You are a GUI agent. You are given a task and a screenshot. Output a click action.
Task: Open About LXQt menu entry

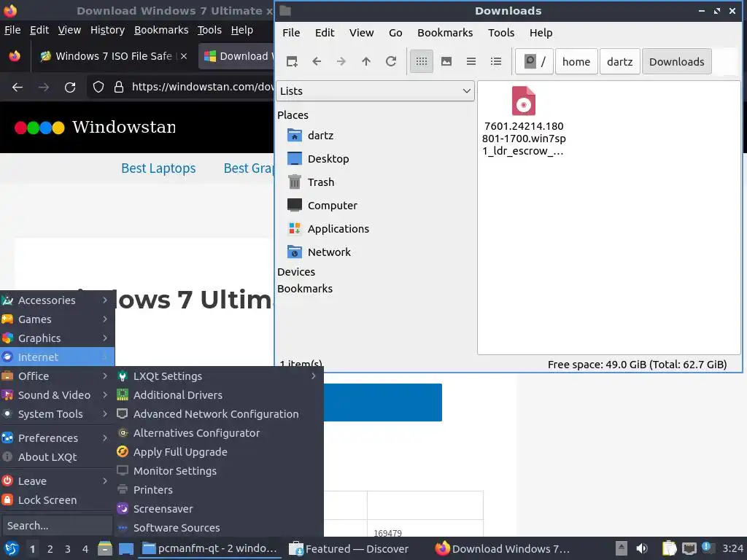click(x=57, y=457)
